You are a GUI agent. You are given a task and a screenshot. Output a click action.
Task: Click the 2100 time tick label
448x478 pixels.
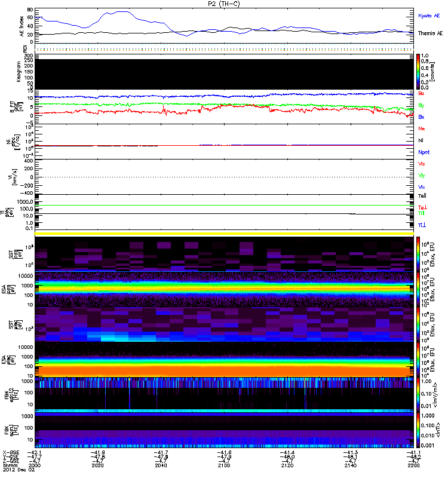click(224, 465)
